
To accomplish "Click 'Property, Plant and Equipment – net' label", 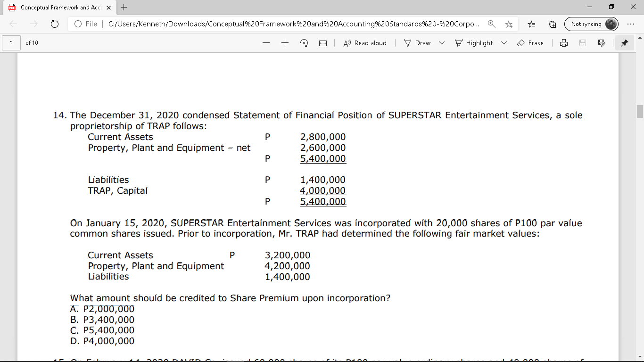I will coord(169,148).
